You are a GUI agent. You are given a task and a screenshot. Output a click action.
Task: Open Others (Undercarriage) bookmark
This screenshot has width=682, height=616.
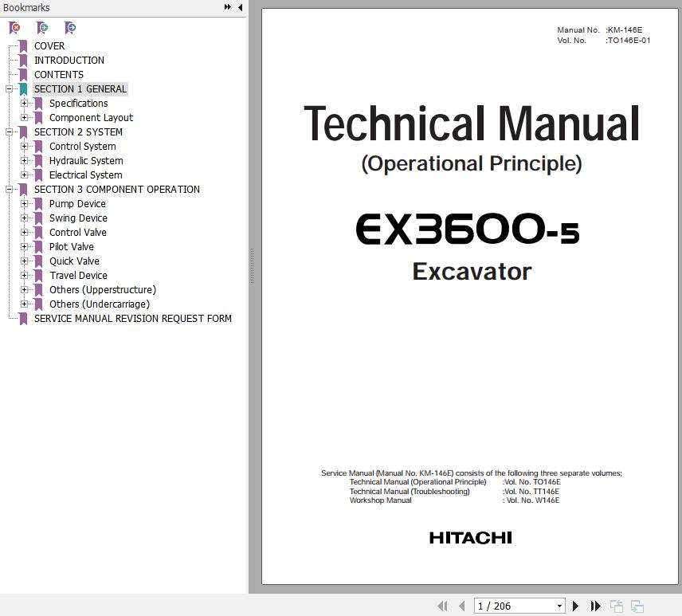pos(100,304)
